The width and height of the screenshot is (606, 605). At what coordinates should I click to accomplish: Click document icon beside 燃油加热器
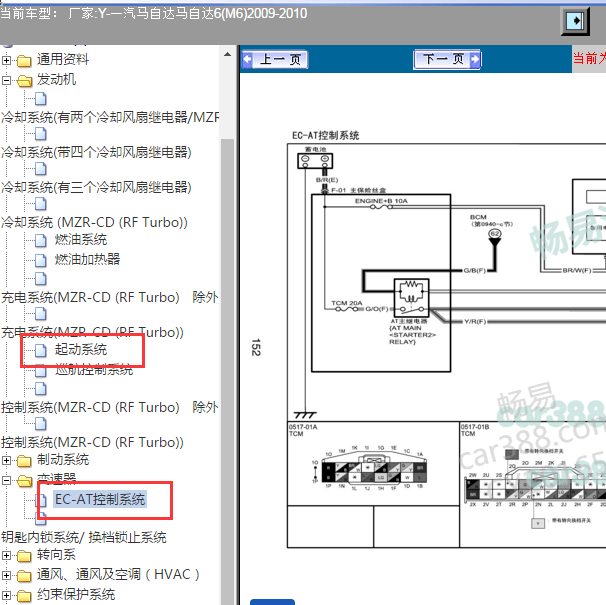coord(41,260)
